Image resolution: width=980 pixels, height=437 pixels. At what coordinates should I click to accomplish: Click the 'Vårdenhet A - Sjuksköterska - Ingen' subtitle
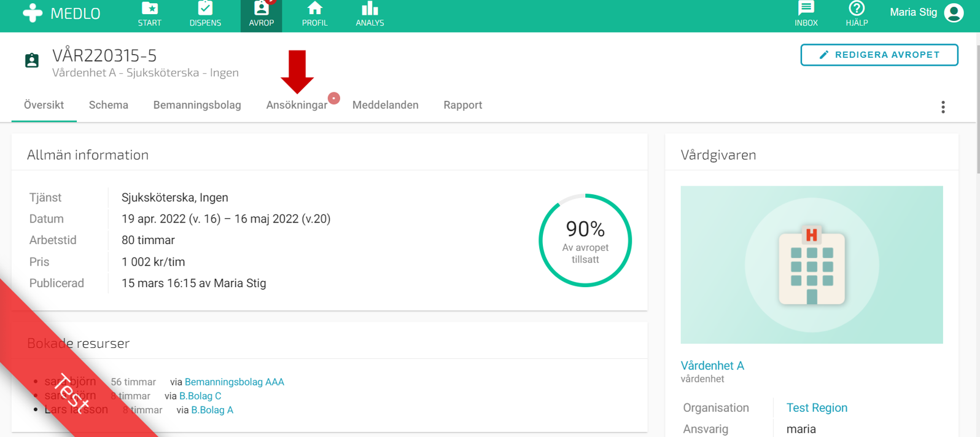click(146, 73)
